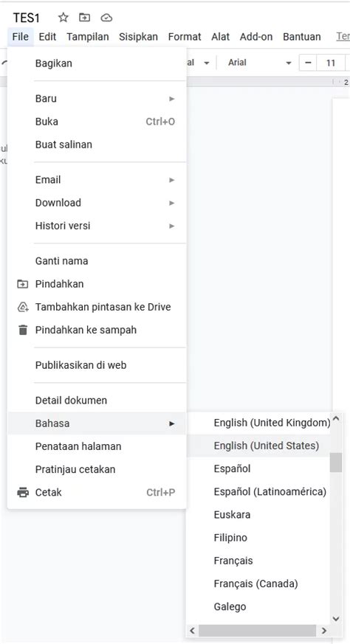Viewport: 350px width, 644px height.
Task: Check the cloud save status icon
Action: tap(106, 18)
